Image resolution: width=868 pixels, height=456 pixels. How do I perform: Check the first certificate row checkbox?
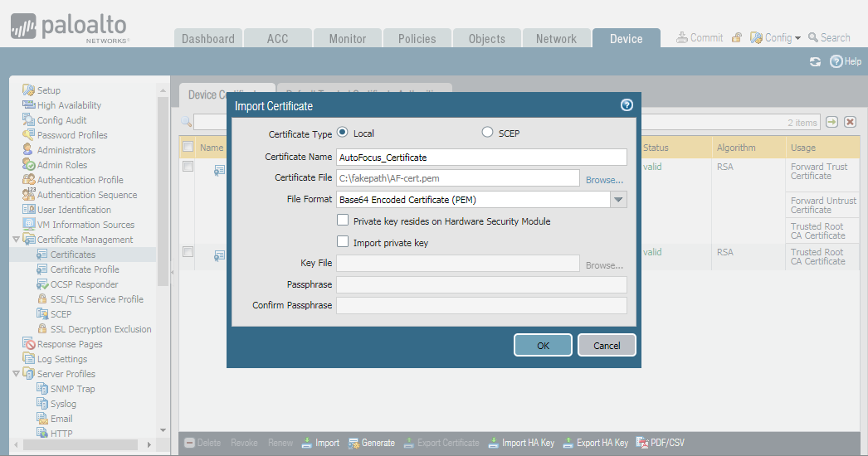click(188, 166)
